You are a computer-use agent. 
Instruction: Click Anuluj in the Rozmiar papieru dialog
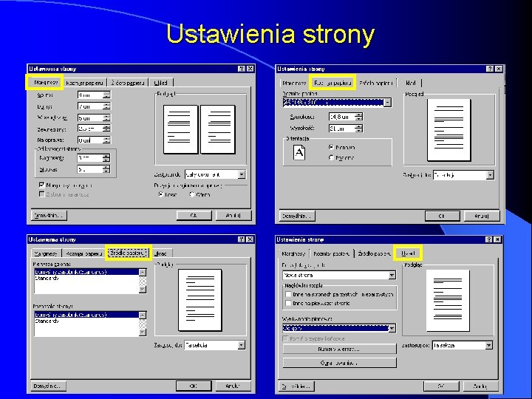pos(482,216)
